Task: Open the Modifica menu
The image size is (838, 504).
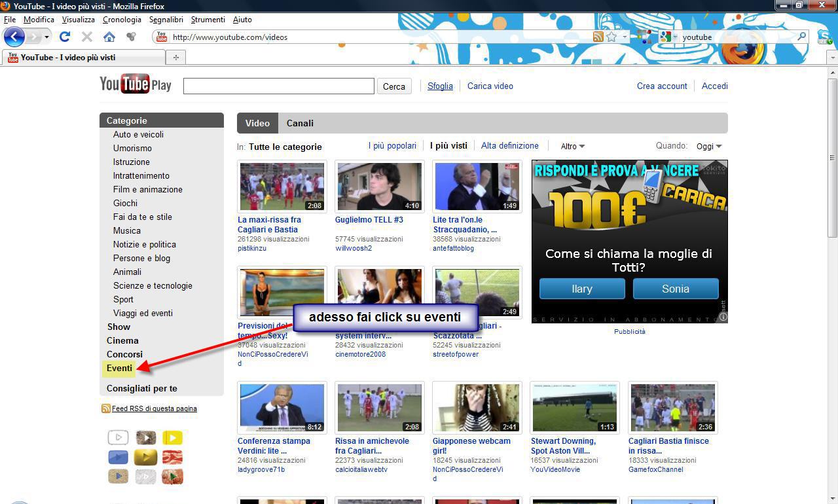Action: click(39, 20)
